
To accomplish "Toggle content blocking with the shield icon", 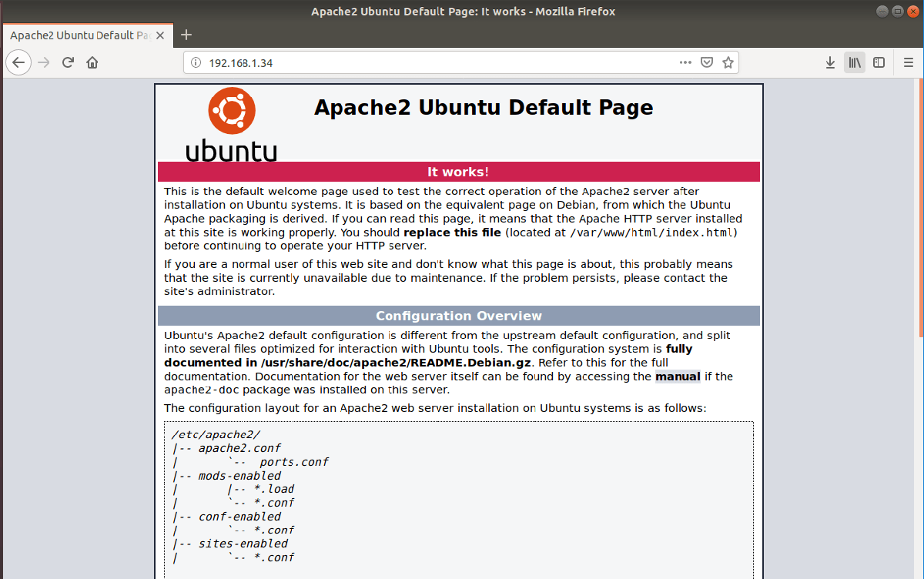I will (706, 62).
